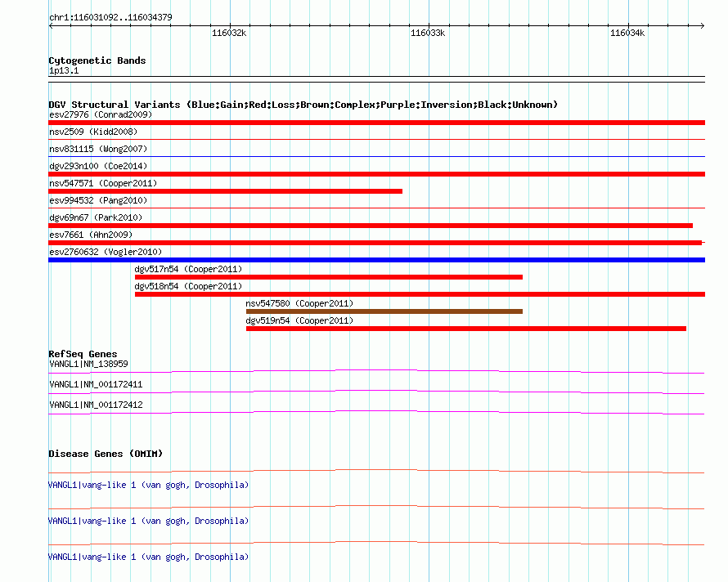Image resolution: width=728 pixels, height=582 pixels.
Task: Click the magenta gene line under NM_001172412
Action: (x=376, y=412)
